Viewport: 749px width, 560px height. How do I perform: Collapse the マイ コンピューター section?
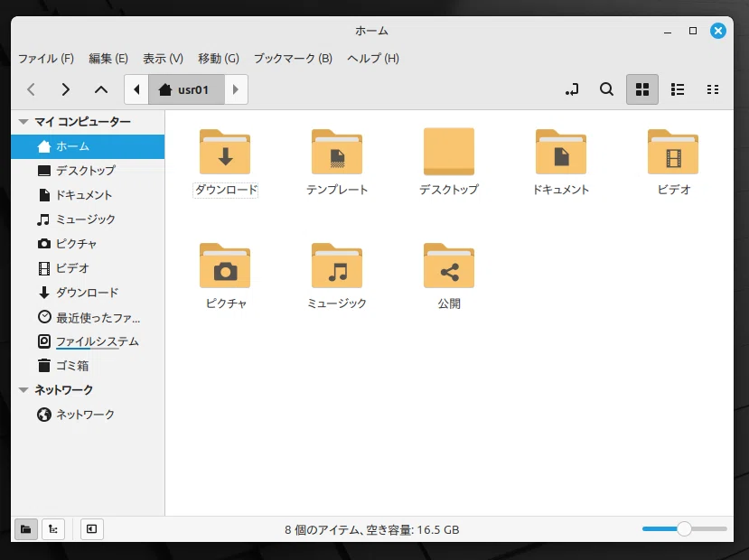coord(23,122)
